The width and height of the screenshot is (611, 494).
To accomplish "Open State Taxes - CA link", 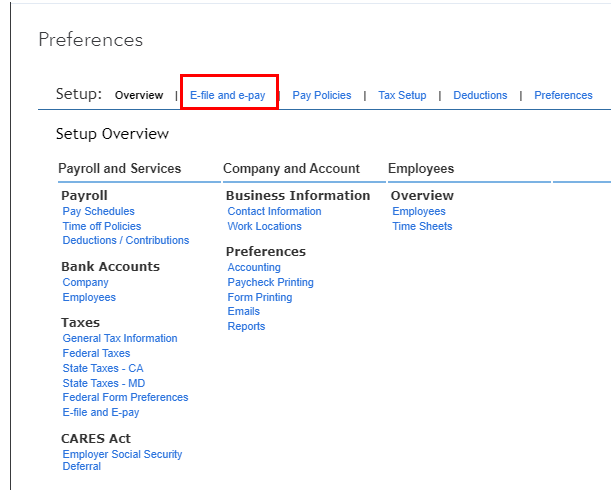I will point(103,369).
